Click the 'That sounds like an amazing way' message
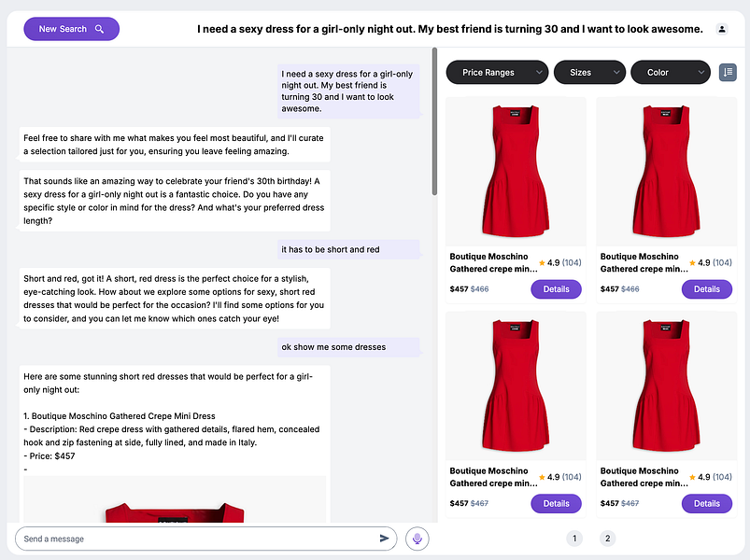The image size is (750, 560). pyautogui.click(x=175, y=201)
